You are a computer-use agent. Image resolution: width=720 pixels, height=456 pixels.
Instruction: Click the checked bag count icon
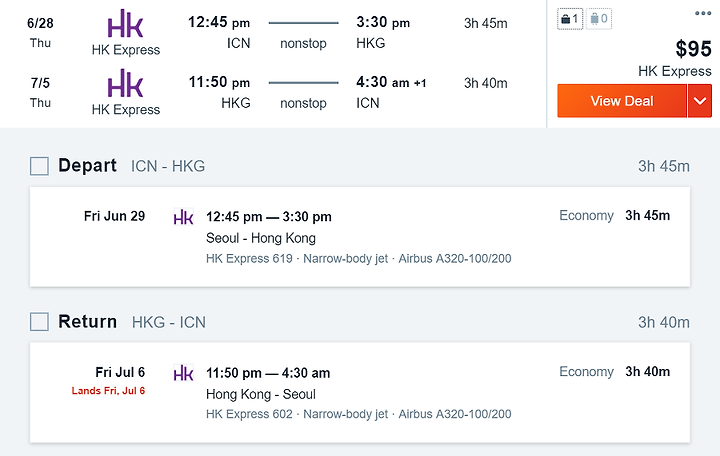tap(598, 18)
